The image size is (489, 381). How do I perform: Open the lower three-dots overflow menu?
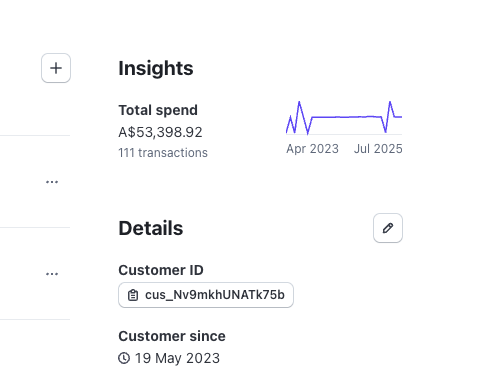tap(52, 274)
